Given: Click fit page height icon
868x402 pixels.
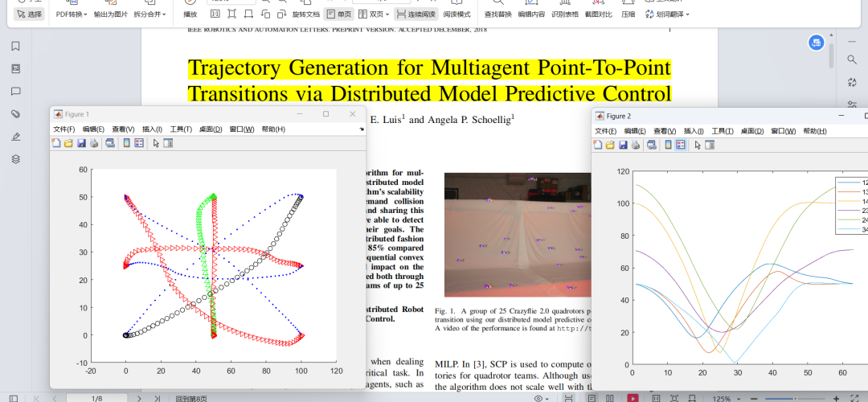Looking at the screenshot, I should click(x=231, y=14).
